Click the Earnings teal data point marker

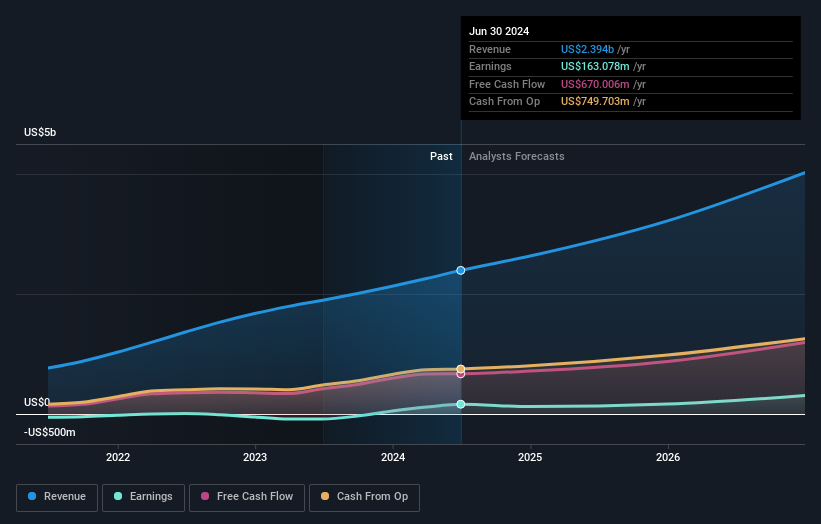pos(461,404)
